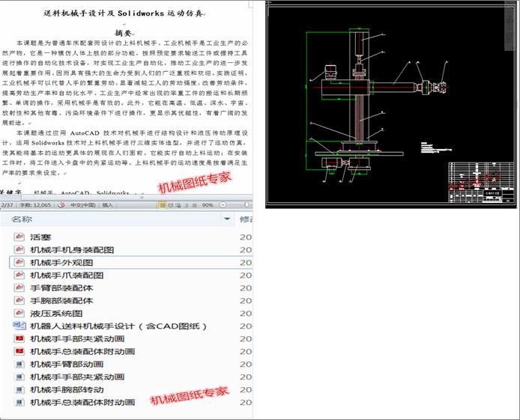Viewport: 520px width, 420px height.
Task: Switch to Web Layout view icon
Action: click(178, 205)
